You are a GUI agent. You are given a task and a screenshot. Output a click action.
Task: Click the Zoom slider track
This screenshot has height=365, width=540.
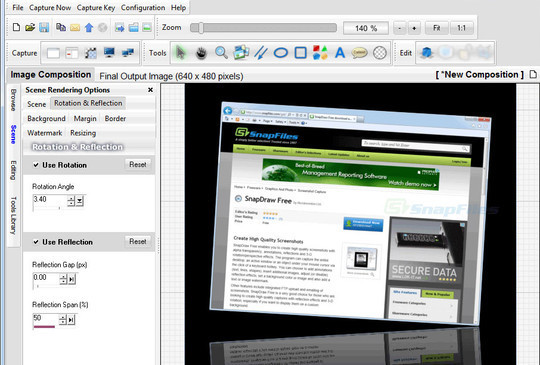263,28
